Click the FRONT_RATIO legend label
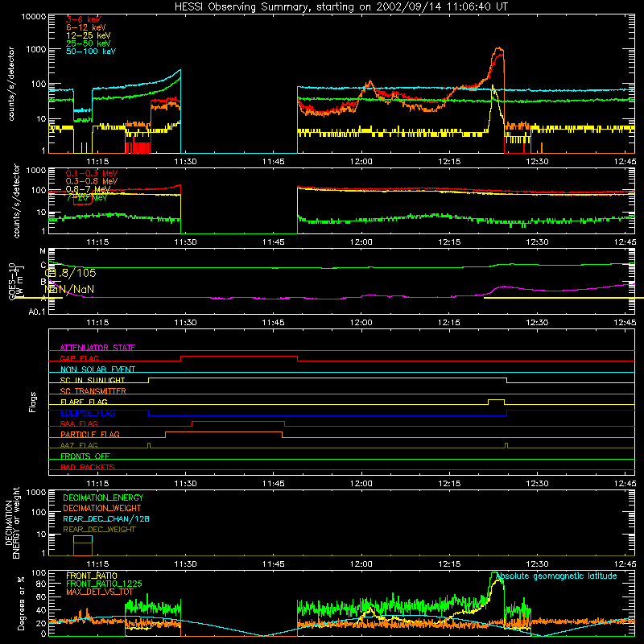This screenshot has width=644, height=644. (92, 576)
